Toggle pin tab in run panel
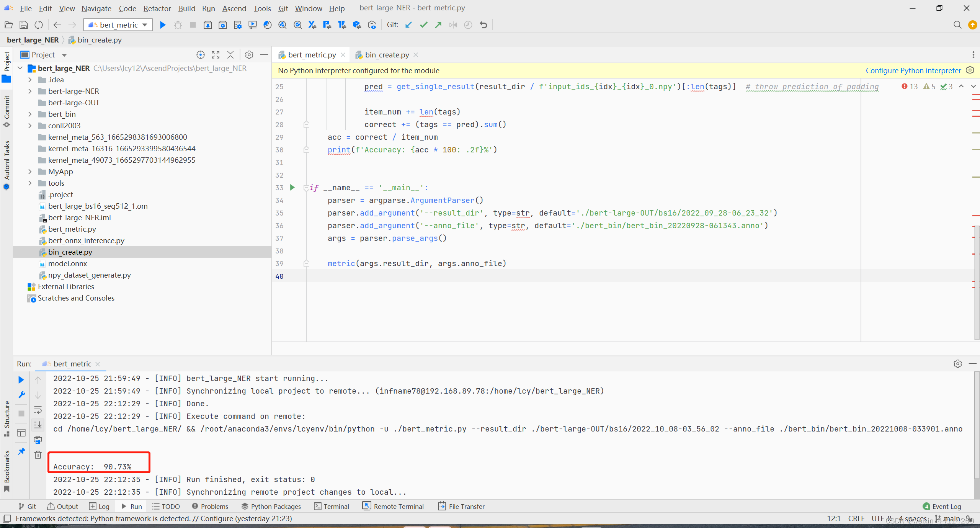This screenshot has height=528, width=980. tap(21, 451)
